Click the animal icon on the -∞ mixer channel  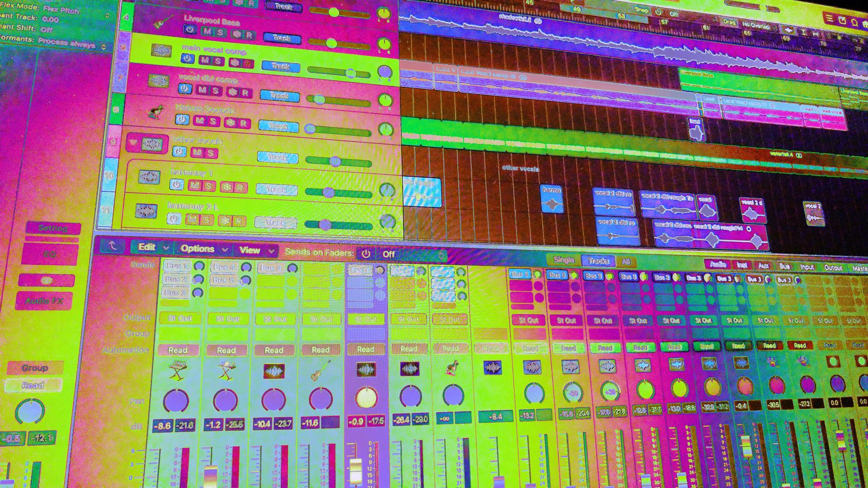pyautogui.click(x=452, y=369)
